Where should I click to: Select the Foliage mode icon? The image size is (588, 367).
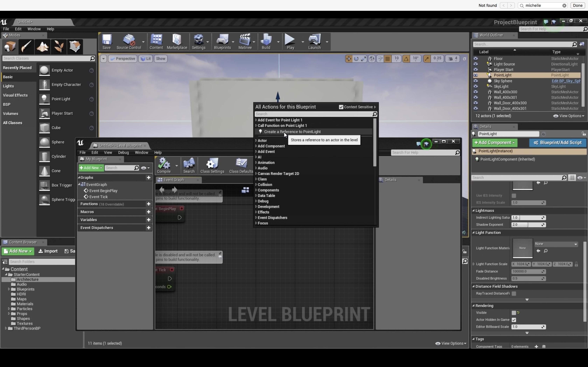pyautogui.click(x=59, y=46)
